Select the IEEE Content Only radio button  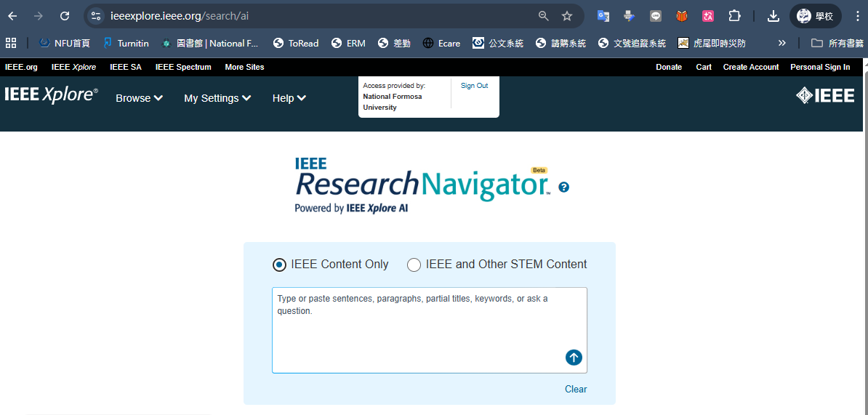[279, 265]
